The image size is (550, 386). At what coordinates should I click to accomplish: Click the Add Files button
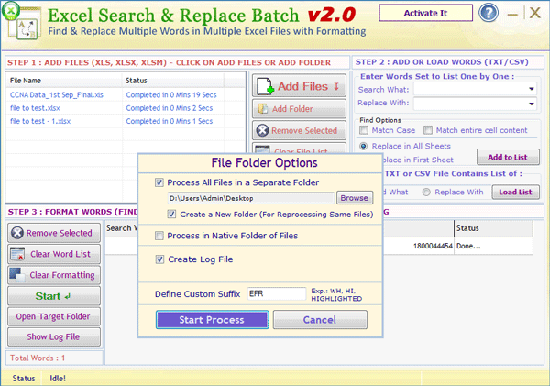click(299, 86)
